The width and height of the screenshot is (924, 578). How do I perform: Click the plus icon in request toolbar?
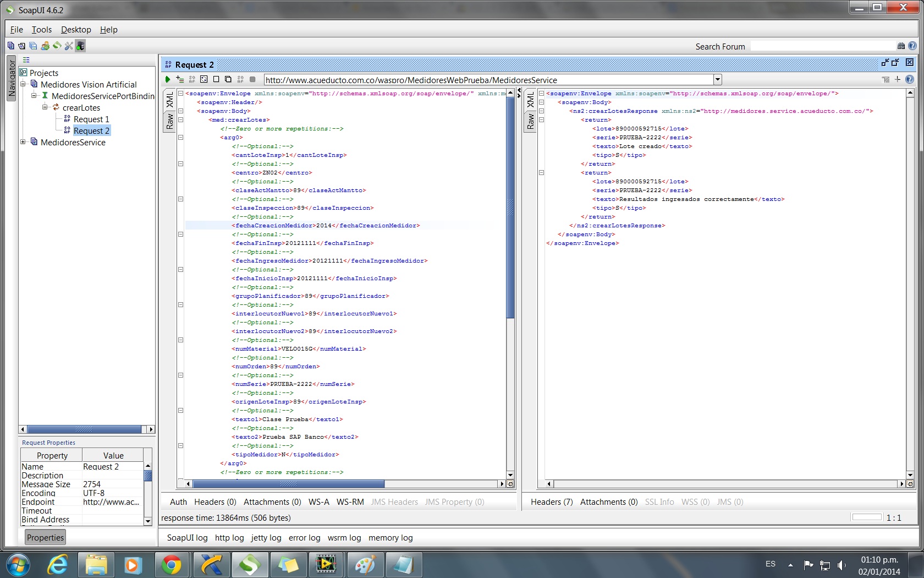(898, 79)
